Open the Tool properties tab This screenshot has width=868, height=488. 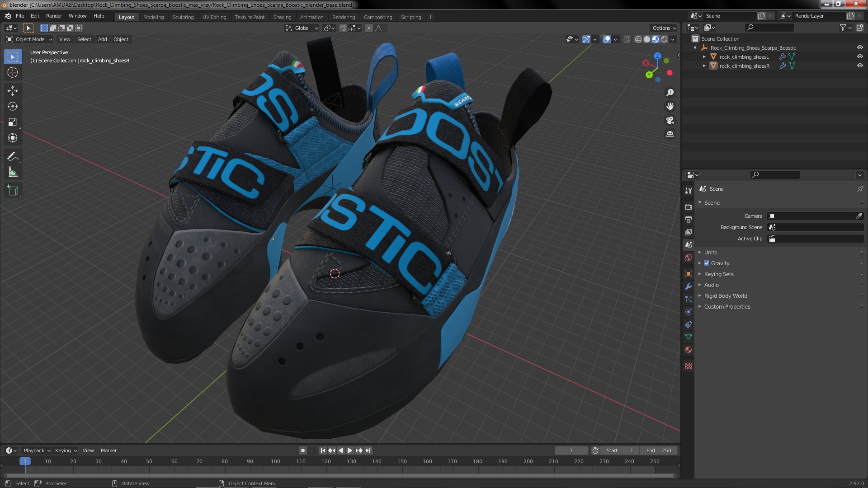689,191
